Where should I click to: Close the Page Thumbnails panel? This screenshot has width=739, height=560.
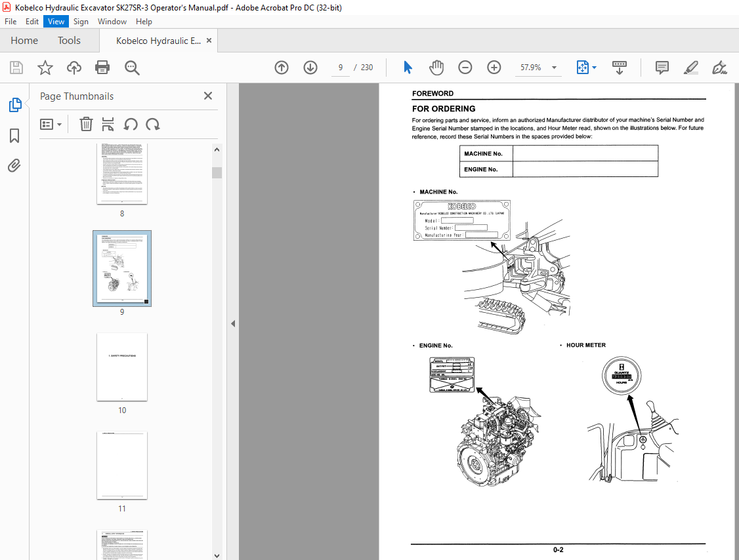(x=208, y=96)
